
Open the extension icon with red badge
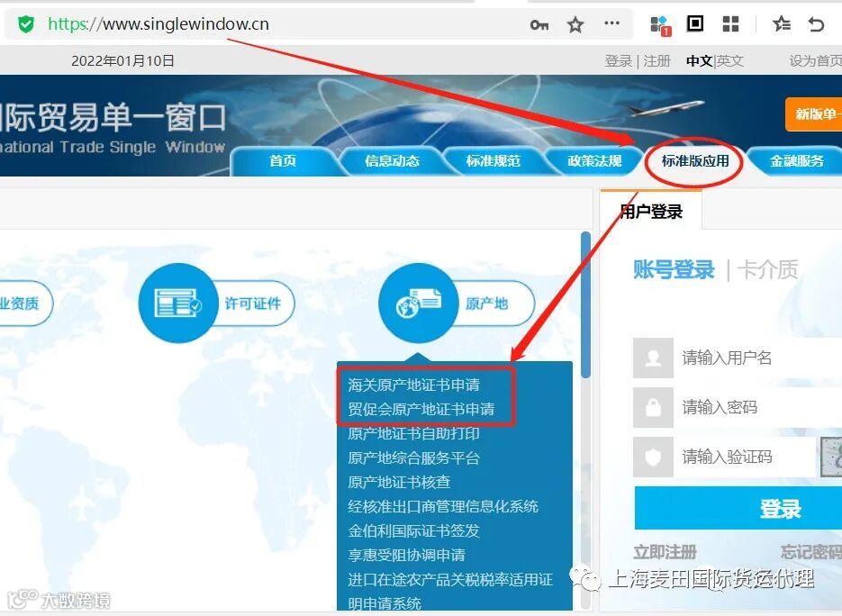[x=660, y=24]
